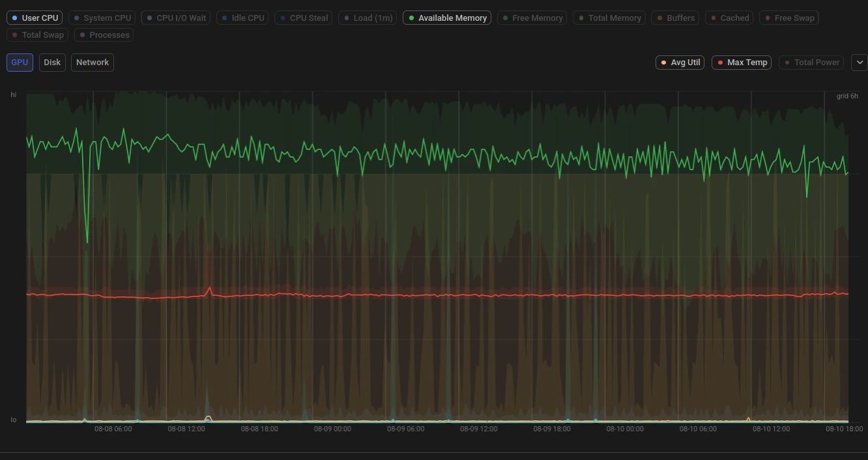
Task: Enable the Total Memory series
Action: tap(609, 18)
